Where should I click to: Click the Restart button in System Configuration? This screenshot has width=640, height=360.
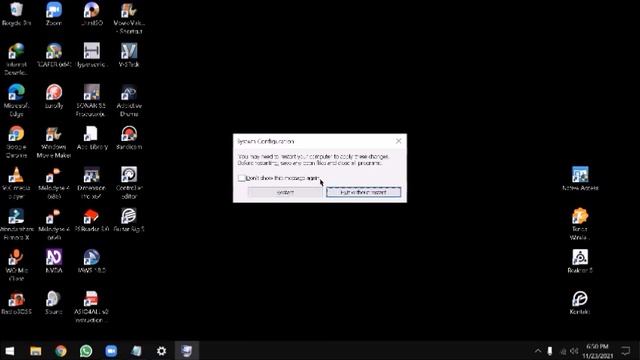285,192
